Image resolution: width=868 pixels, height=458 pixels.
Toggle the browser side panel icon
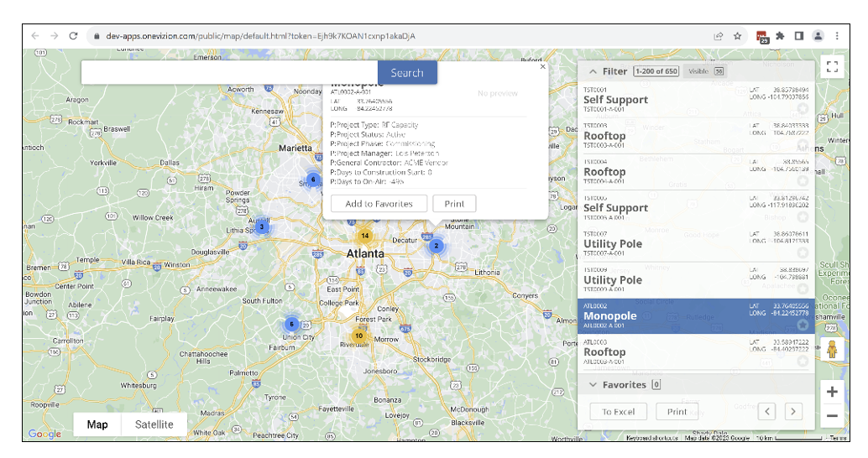click(799, 36)
